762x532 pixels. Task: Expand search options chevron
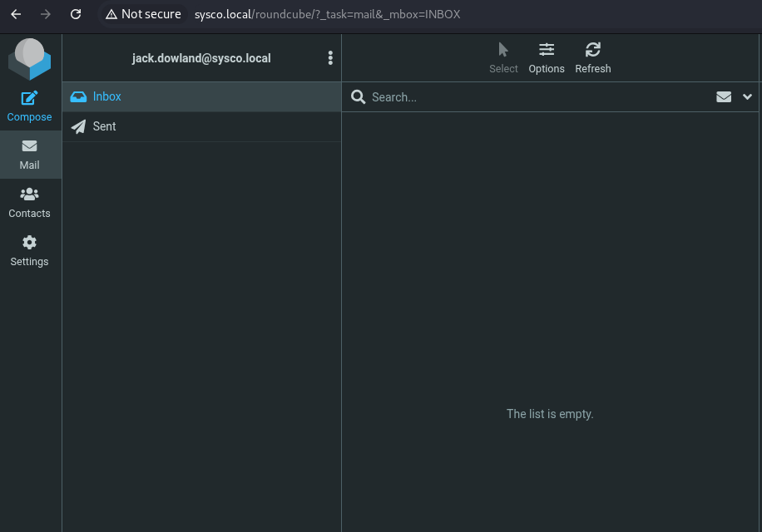pyautogui.click(x=747, y=97)
